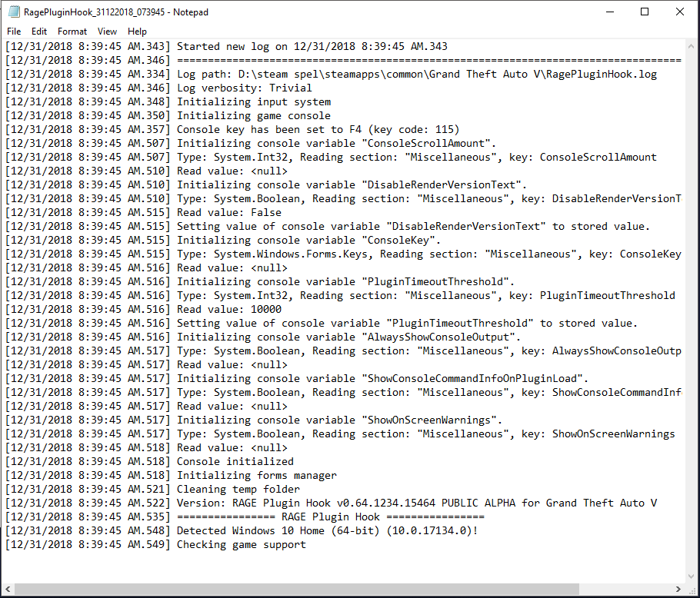Click 'Detected Windows 10 Home' line
The image size is (700, 598).
[x=242, y=530]
